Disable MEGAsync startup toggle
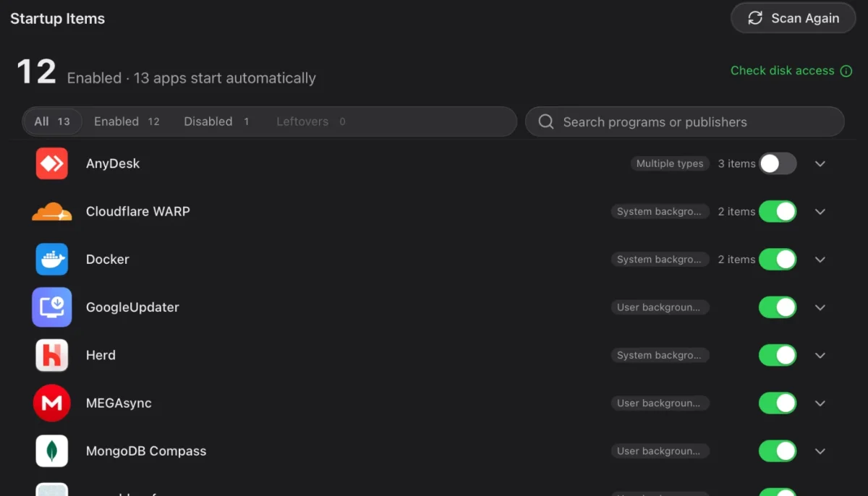Image resolution: width=868 pixels, height=496 pixels. pyautogui.click(x=778, y=403)
